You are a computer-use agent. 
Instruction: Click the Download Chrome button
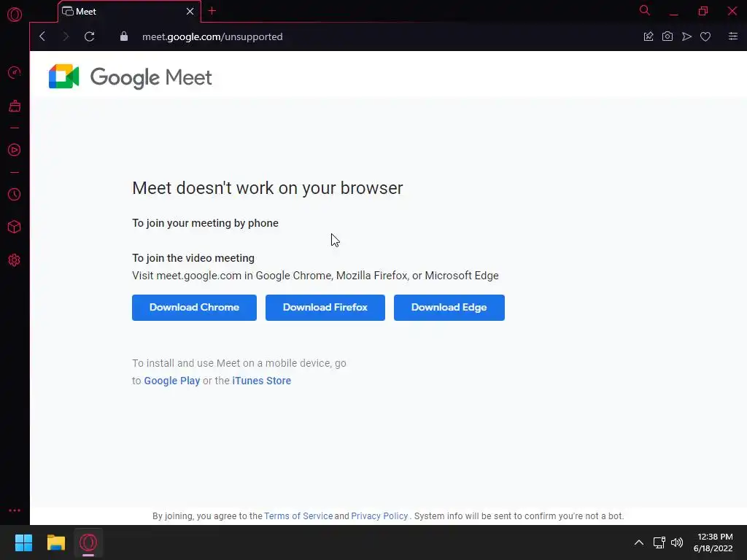[x=194, y=308]
